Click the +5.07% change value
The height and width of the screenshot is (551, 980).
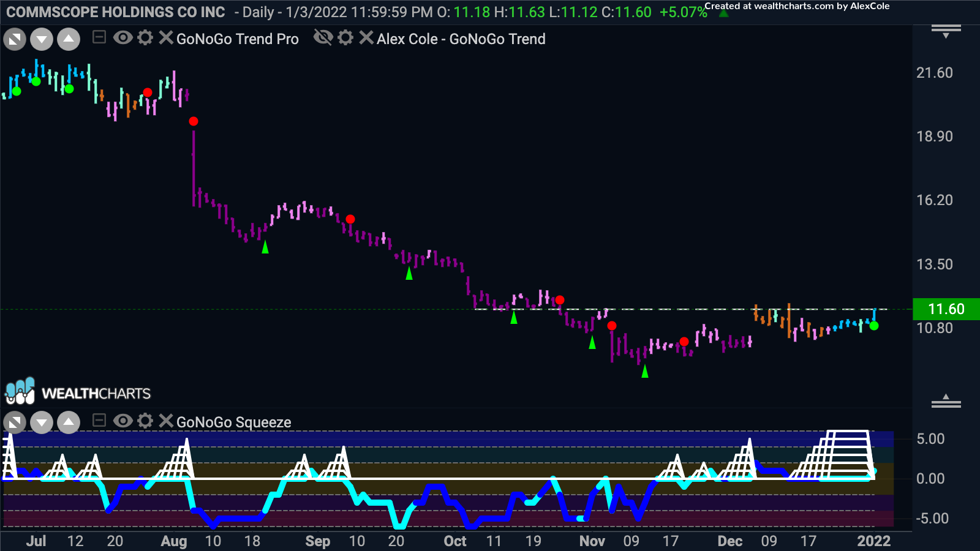click(683, 12)
